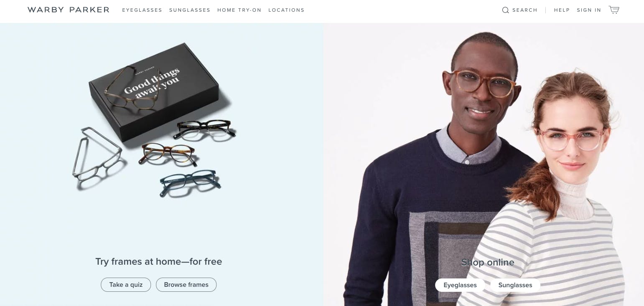Click the Browse frames button
644x306 pixels.
pyautogui.click(x=186, y=285)
